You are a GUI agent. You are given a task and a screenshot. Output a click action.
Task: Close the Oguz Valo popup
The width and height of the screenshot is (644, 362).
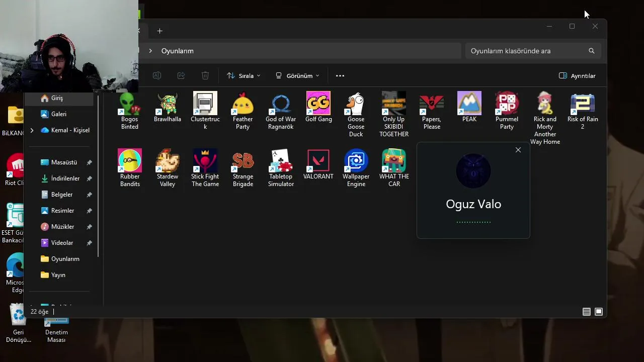click(x=518, y=150)
